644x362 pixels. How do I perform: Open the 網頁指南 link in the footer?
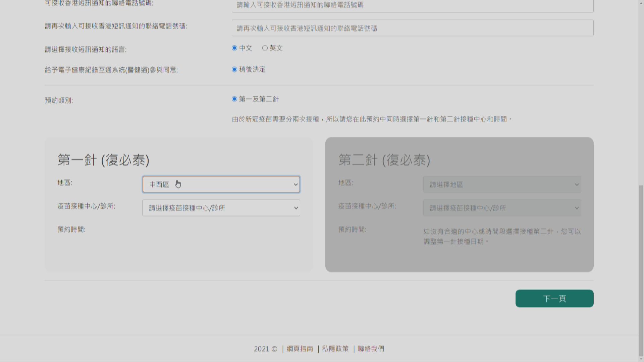coord(300,349)
